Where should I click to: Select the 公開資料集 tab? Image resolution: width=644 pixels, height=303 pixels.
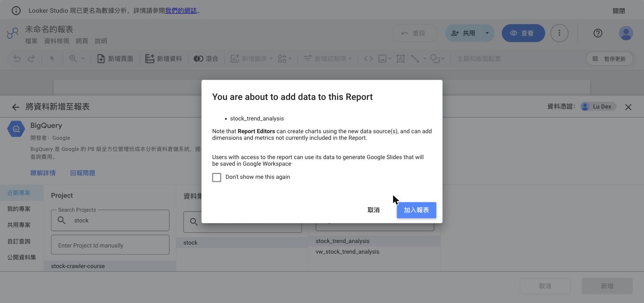click(22, 257)
